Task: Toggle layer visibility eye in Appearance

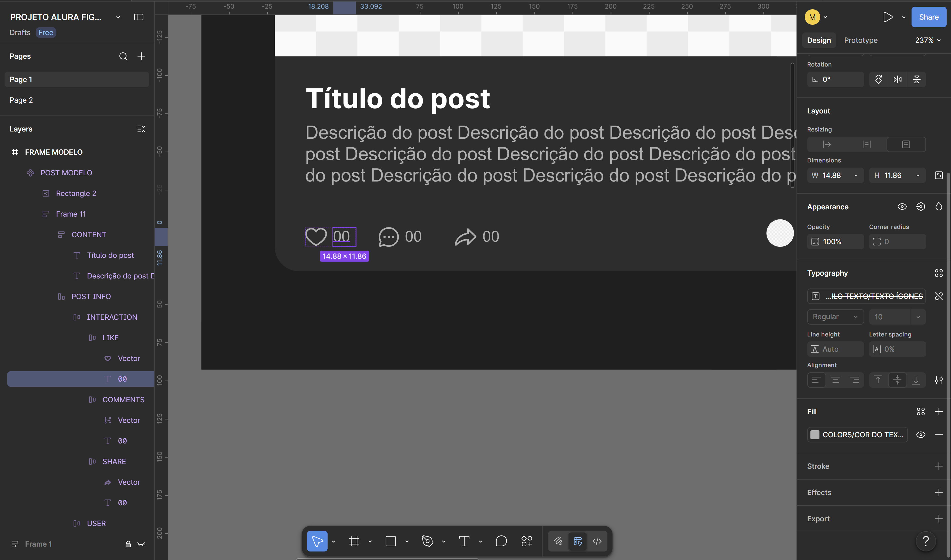Action: pos(902,207)
